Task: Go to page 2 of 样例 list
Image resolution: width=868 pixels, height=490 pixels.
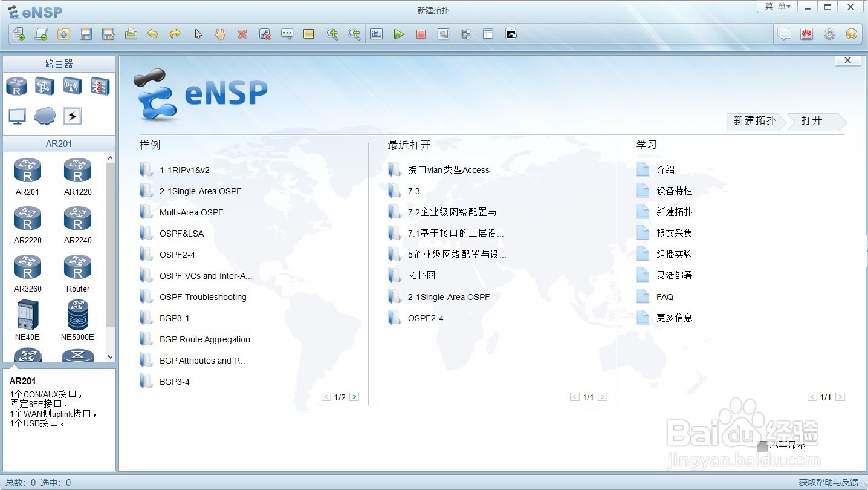Action: tap(355, 397)
